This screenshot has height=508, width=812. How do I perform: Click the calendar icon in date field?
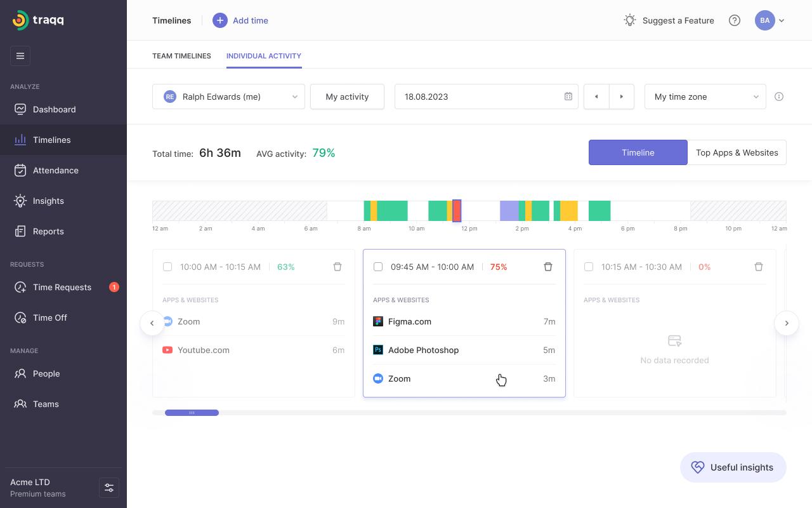[x=568, y=97]
